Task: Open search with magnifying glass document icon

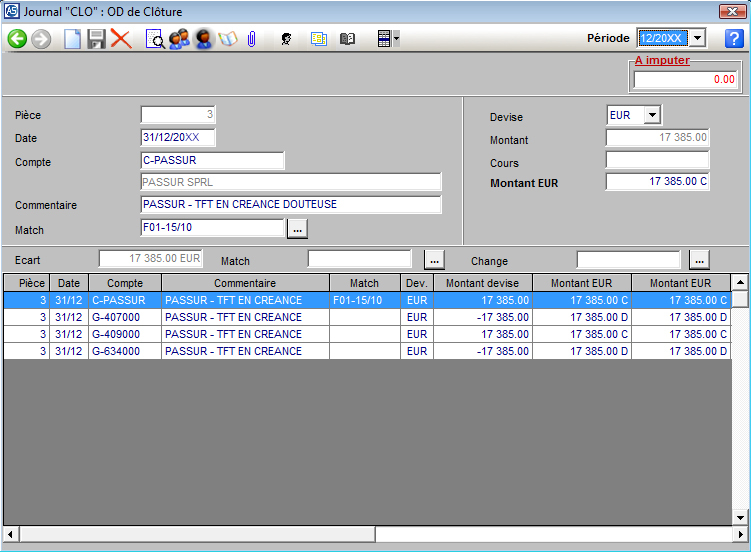Action: 155,39
